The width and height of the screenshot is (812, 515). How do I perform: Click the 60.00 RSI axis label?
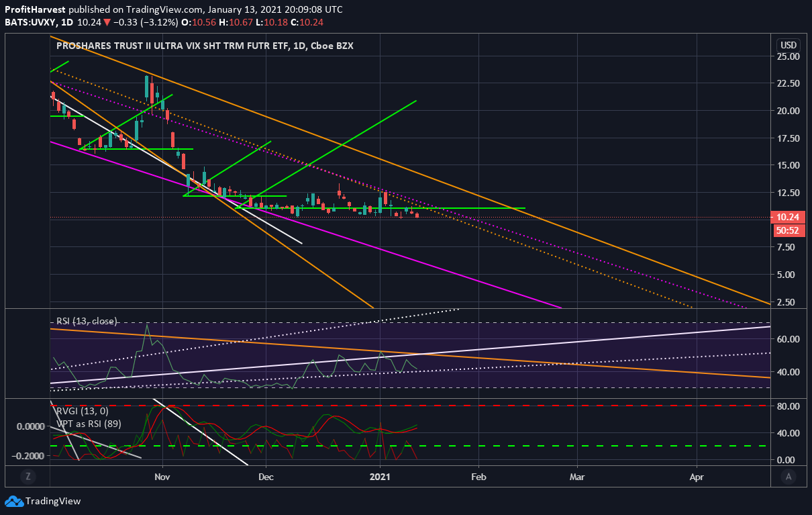[x=789, y=339]
